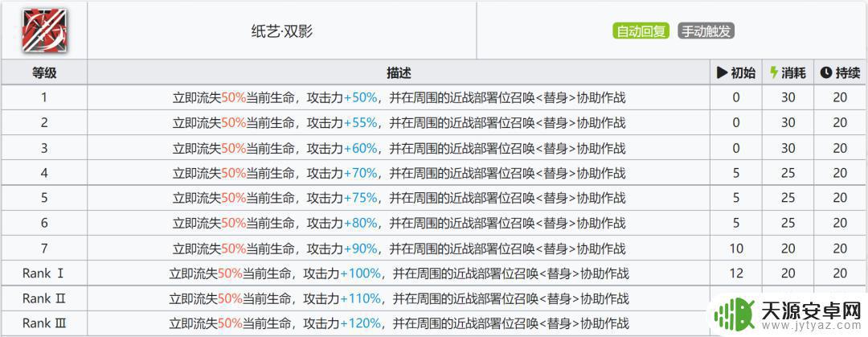Select the Rank II level cell
The image size is (868, 337).
tap(44, 298)
